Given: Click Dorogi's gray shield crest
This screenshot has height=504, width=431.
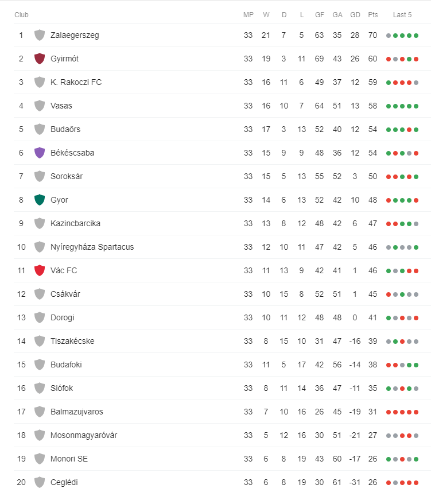Looking at the screenshot, I should click(x=40, y=317).
